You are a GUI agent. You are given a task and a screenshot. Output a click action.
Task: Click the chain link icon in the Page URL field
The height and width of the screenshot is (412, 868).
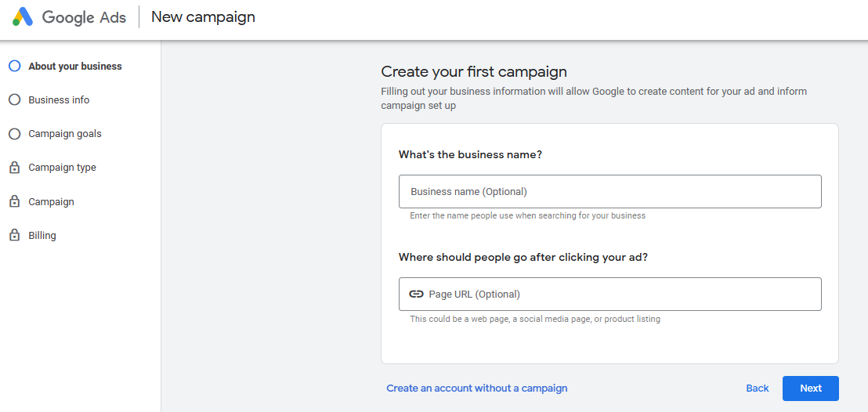pyautogui.click(x=417, y=295)
